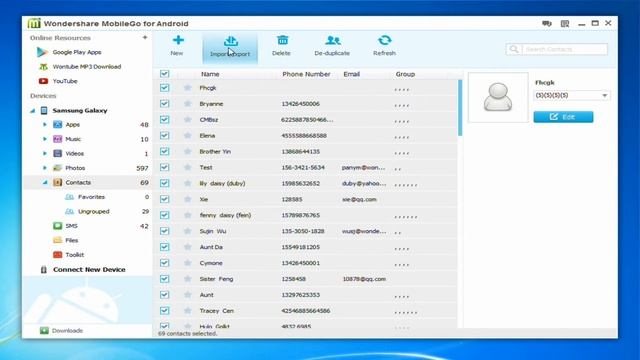Click the Edit contact button
The image size is (640, 360).
pos(563,117)
